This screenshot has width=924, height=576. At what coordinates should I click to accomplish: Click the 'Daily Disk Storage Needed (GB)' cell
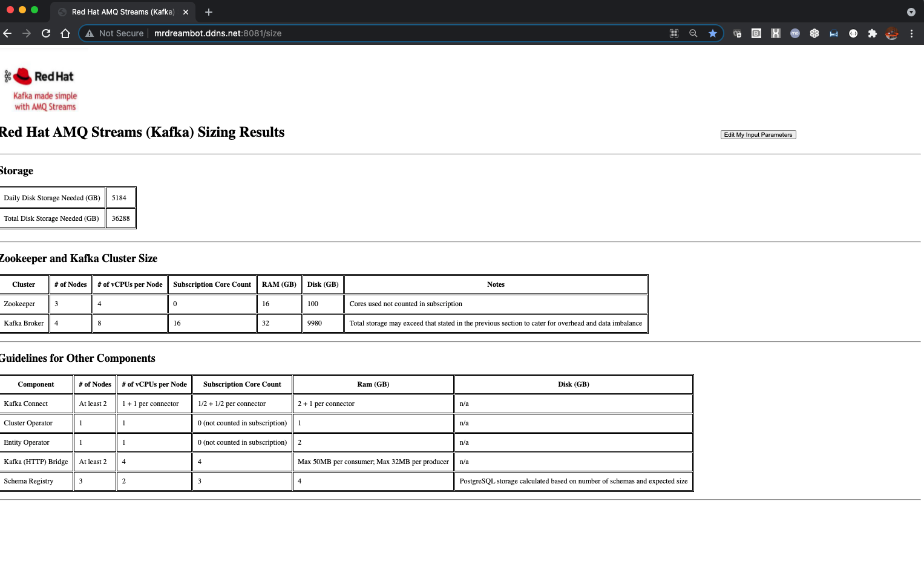[x=52, y=198]
